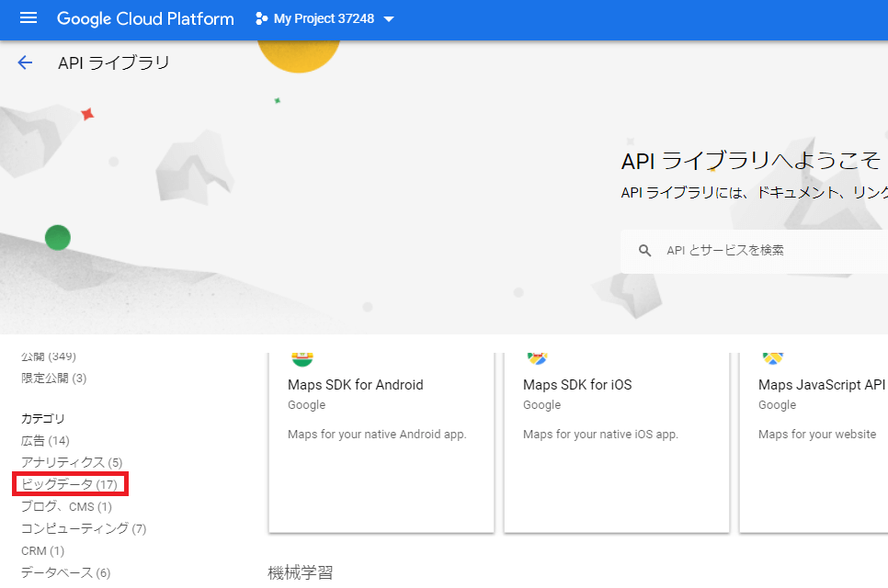Click the search magnifier icon

coord(644,250)
